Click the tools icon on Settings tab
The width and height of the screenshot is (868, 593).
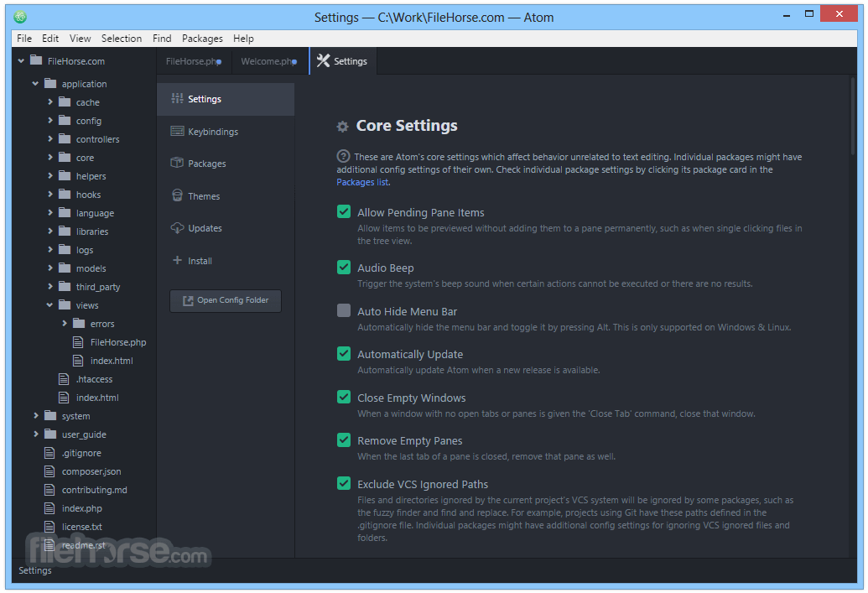tap(323, 61)
